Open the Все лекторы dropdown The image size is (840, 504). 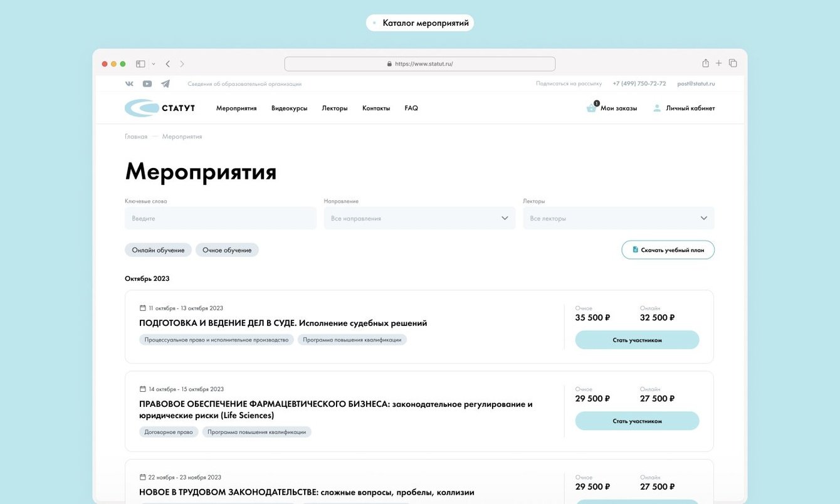[619, 218]
